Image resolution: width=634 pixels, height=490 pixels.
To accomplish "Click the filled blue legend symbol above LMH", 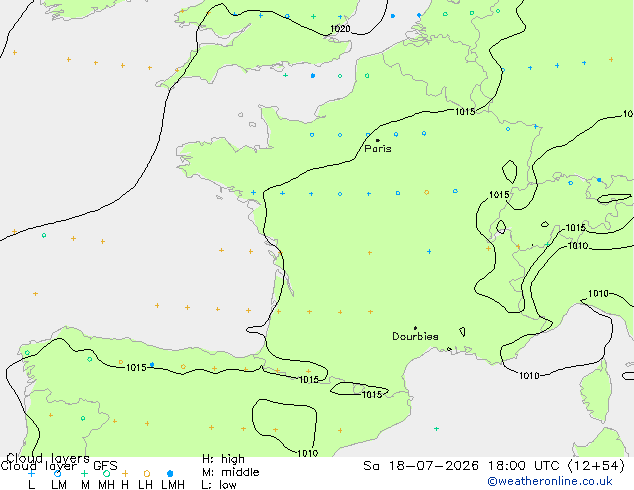I will tap(170, 473).
